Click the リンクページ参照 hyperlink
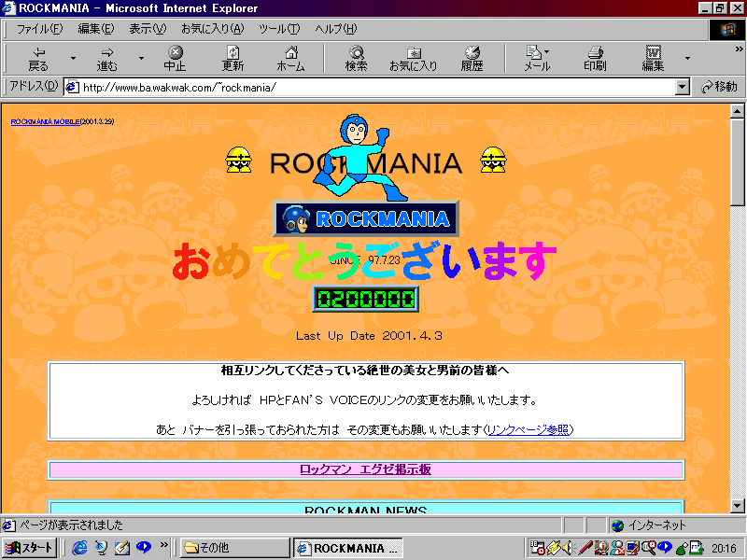 [529, 429]
